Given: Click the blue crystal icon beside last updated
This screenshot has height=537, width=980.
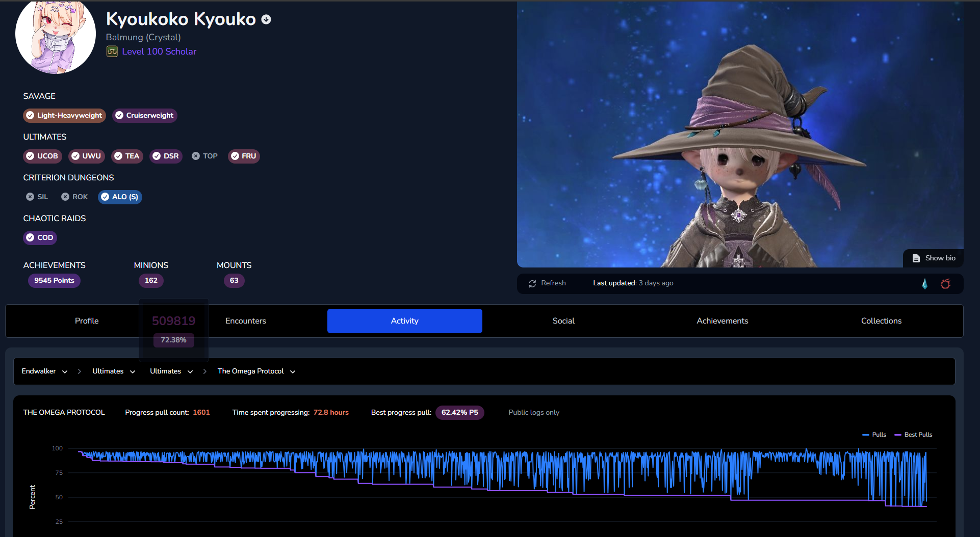Looking at the screenshot, I should click(x=924, y=284).
